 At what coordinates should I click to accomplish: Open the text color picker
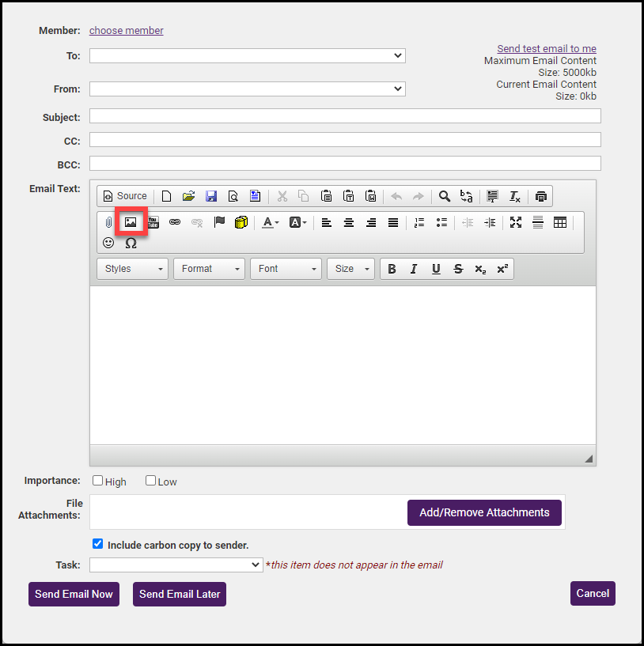270,222
